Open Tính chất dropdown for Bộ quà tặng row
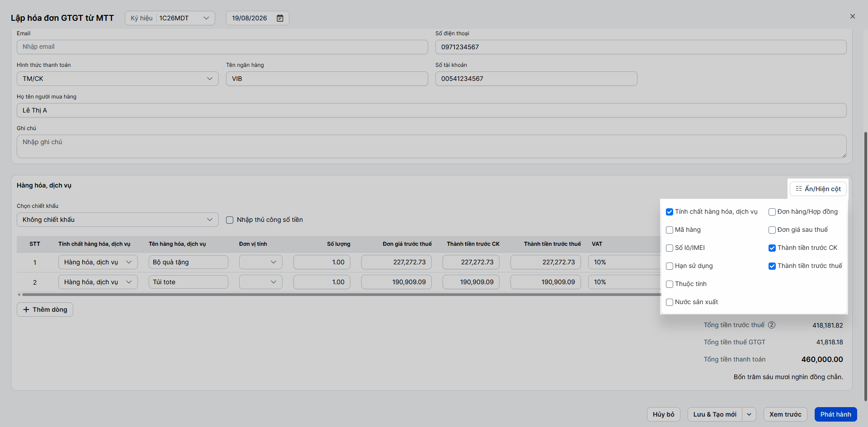Image resolution: width=868 pixels, height=427 pixels. click(98, 262)
